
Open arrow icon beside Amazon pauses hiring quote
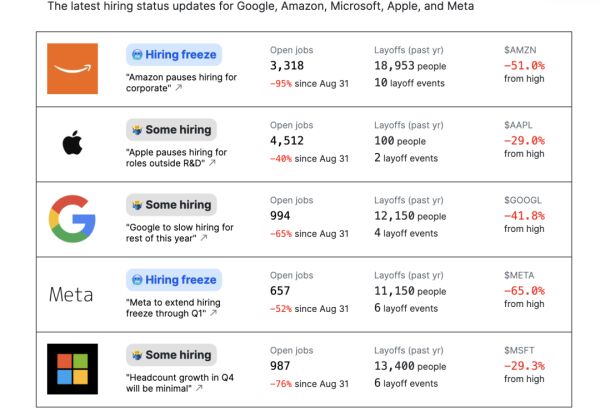coord(180,88)
